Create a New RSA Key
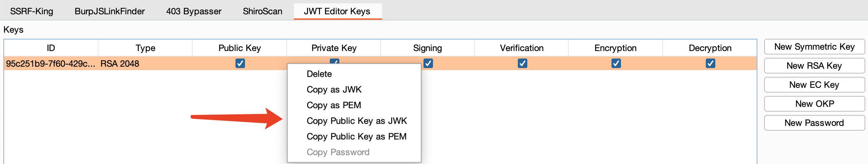This screenshot has width=868, height=164. pos(814,66)
